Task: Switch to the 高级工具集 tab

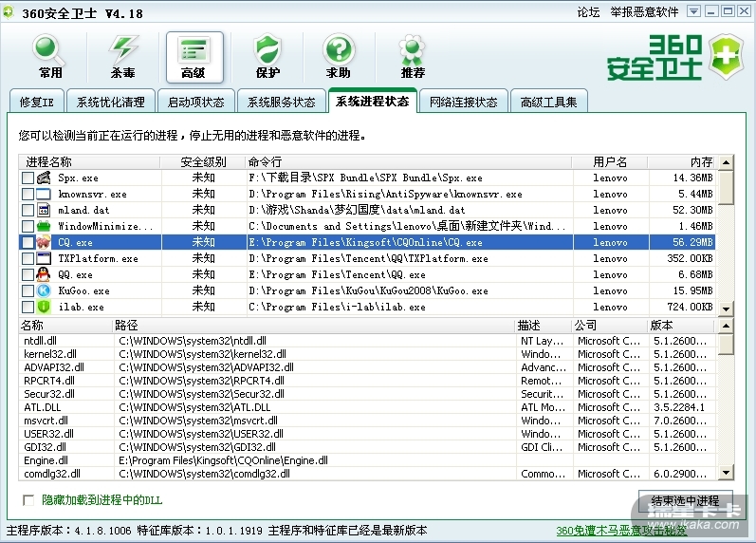Action: tap(548, 102)
